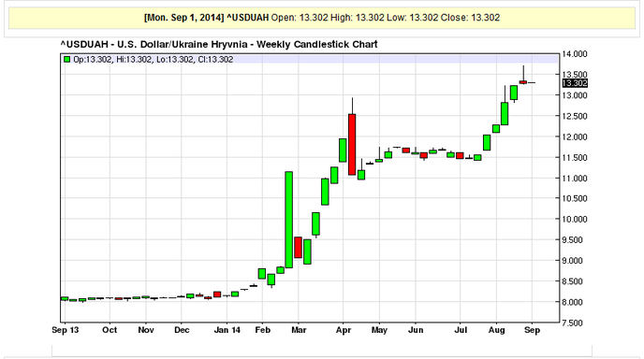The width and height of the screenshot is (644, 359).
Task: Select the large red April candle
Action: point(352,144)
